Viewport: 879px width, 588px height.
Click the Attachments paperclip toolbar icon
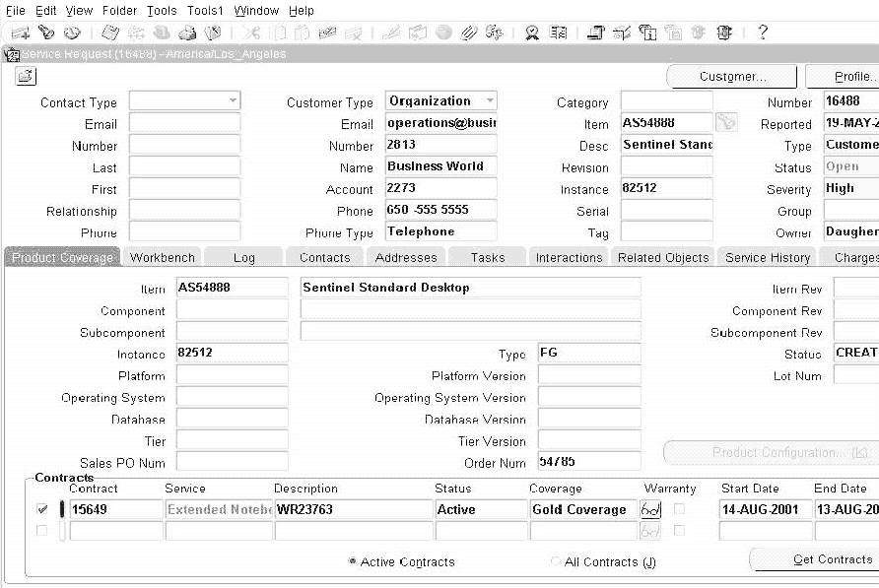(469, 33)
